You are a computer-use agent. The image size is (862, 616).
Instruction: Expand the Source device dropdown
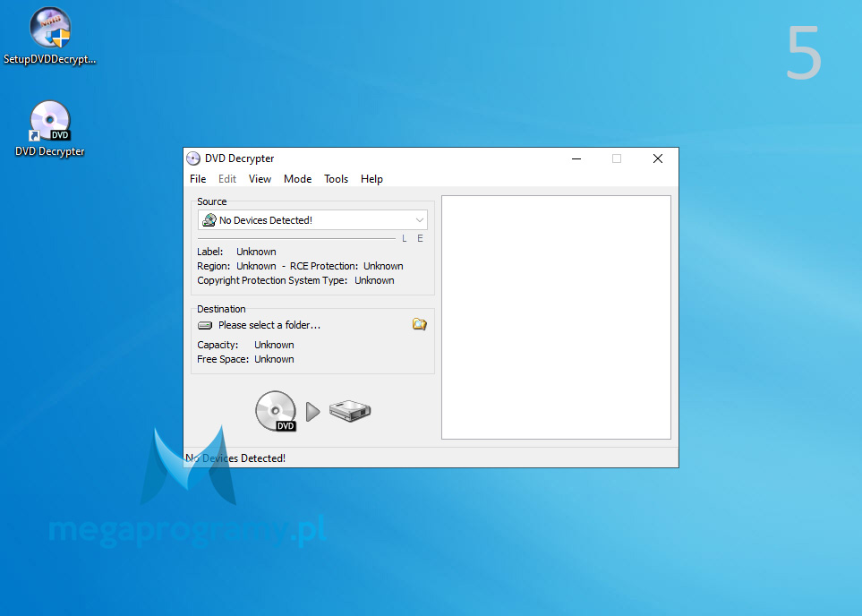[420, 220]
